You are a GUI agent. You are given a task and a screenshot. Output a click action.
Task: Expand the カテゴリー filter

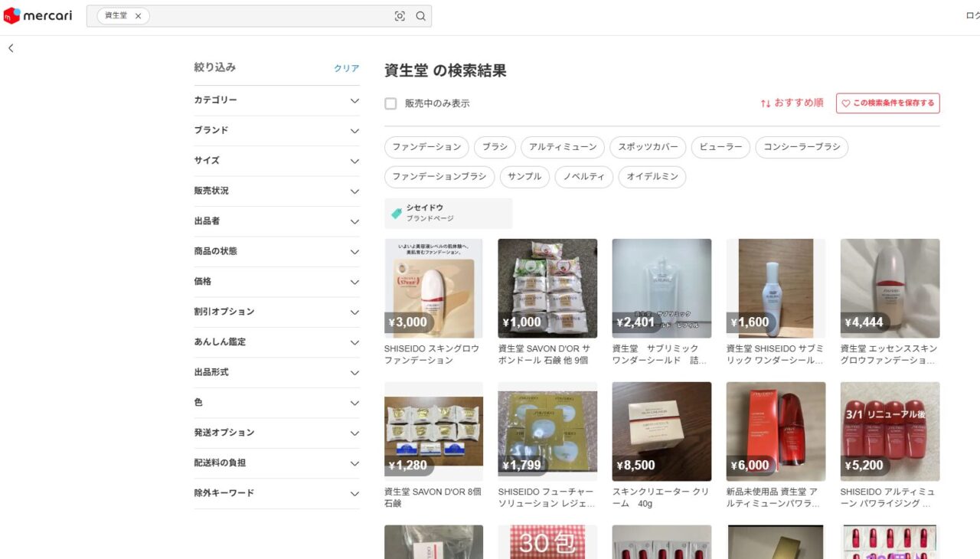click(276, 100)
